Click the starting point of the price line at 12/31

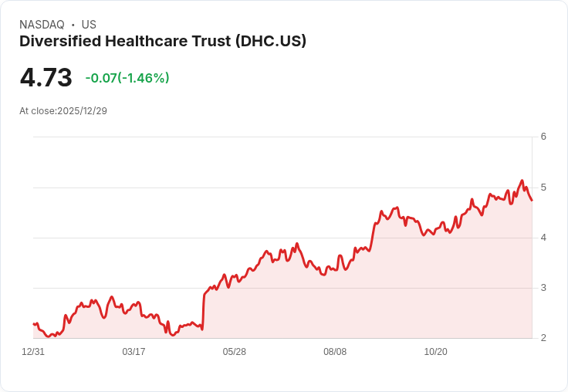(34, 324)
